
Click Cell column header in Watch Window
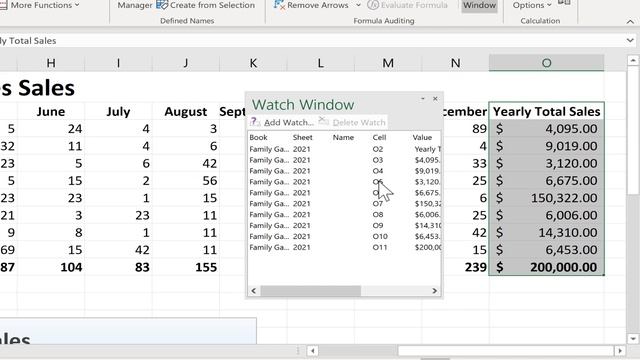pos(379,138)
